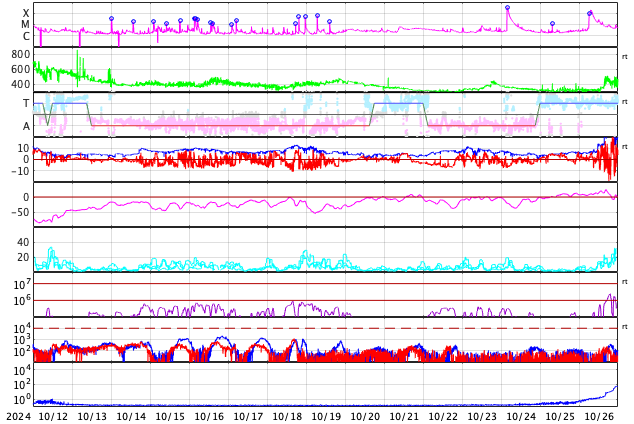Click the '10³' label on red-blue flux plot
634x424 pixels.
22,340
